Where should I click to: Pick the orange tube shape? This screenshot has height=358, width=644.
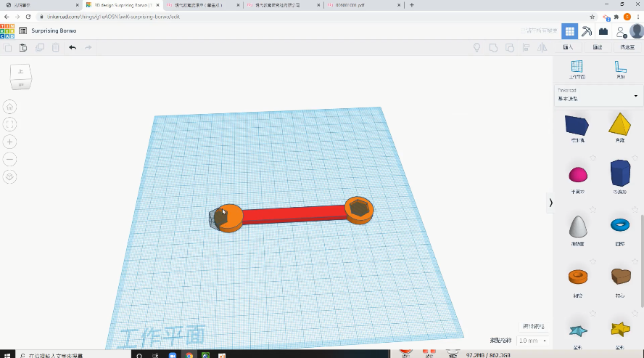point(578,277)
